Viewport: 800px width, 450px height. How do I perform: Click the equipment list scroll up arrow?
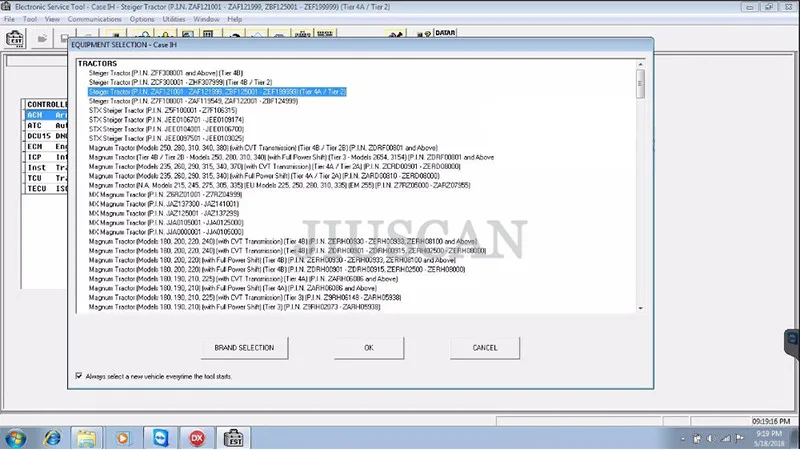(x=640, y=64)
